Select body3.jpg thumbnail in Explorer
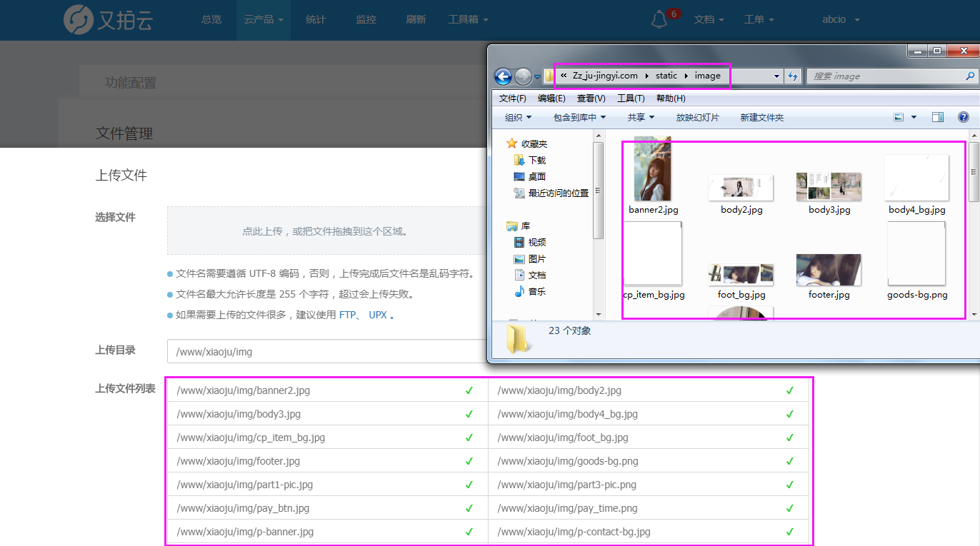This screenshot has width=980, height=546. pos(829,187)
